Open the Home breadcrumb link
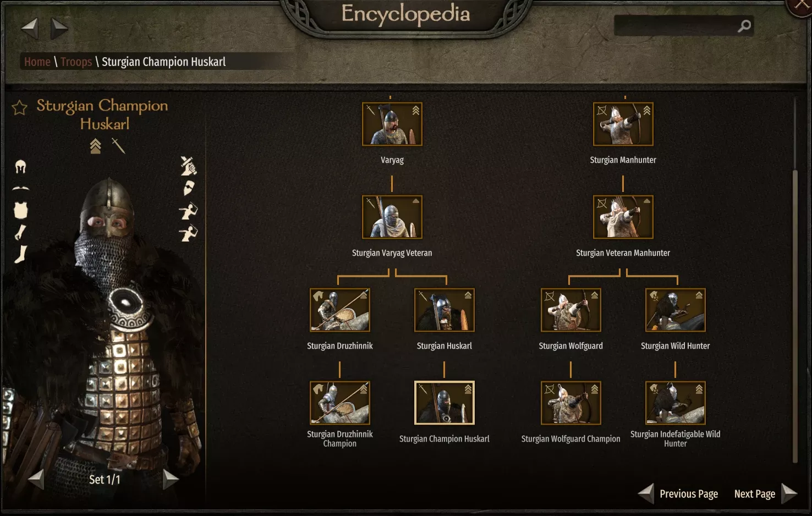 [x=37, y=62]
